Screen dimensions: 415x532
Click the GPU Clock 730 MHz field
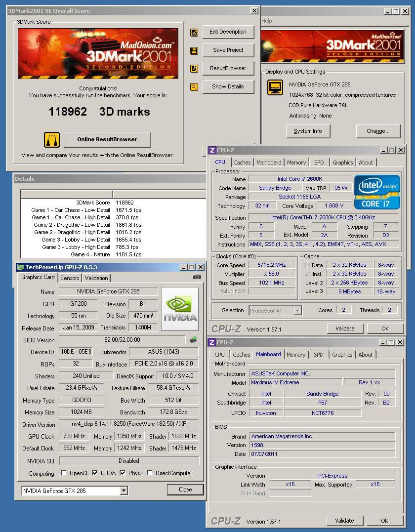click(x=74, y=436)
